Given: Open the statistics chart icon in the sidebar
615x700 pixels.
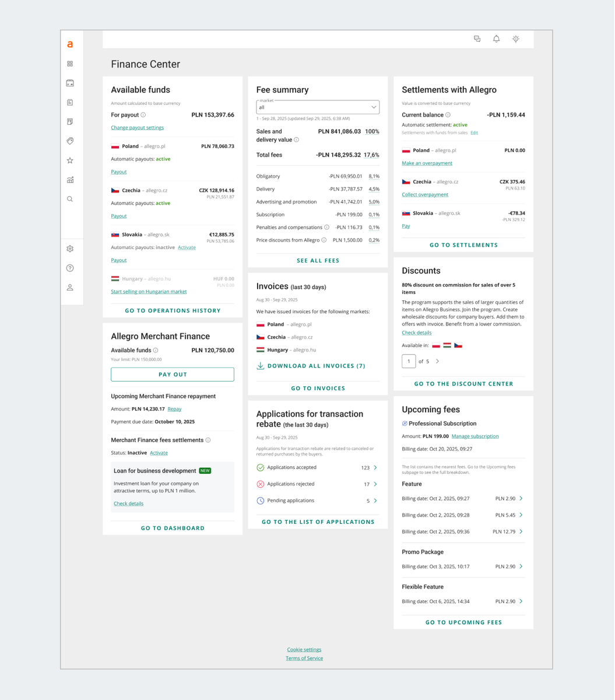Looking at the screenshot, I should (x=70, y=180).
